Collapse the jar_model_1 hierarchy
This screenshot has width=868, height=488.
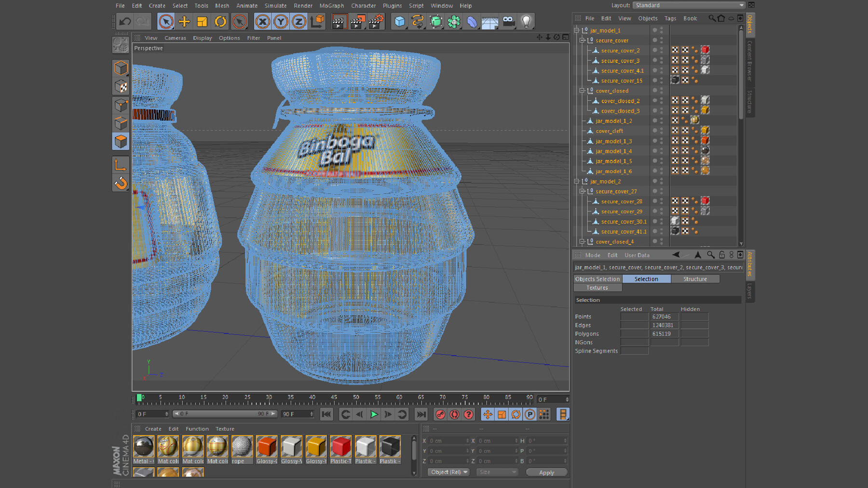[577, 30]
